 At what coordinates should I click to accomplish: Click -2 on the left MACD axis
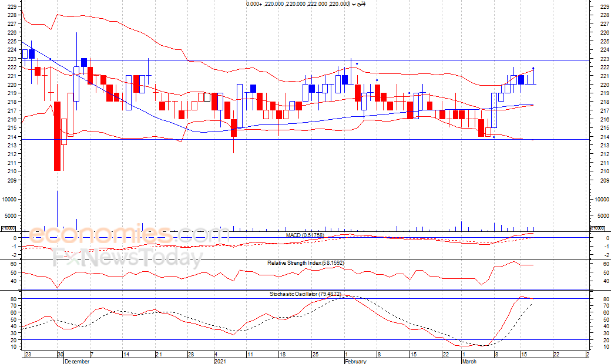(14, 255)
